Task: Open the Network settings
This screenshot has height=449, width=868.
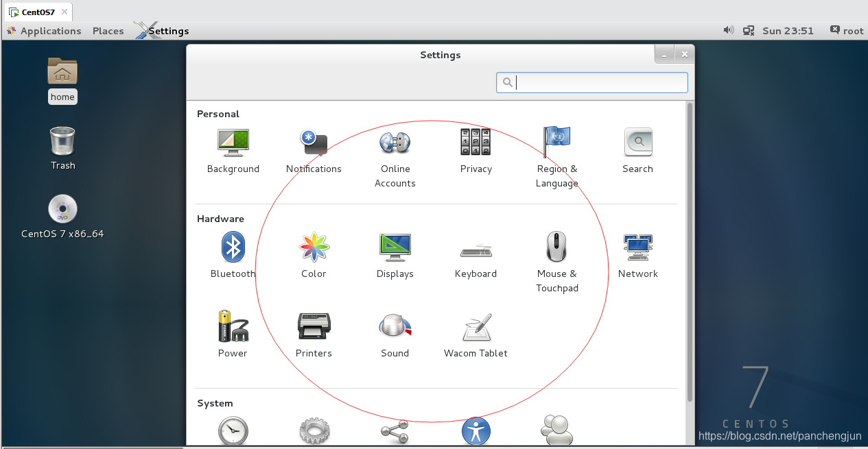Action: tap(638, 256)
